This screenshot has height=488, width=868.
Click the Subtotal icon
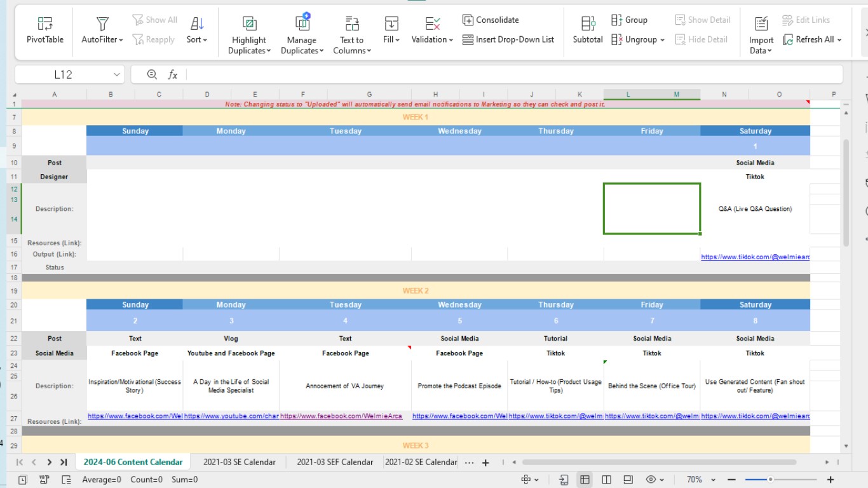(588, 24)
